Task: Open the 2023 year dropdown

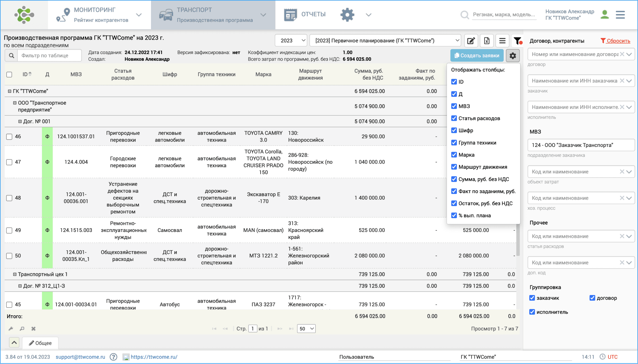Action: point(291,41)
